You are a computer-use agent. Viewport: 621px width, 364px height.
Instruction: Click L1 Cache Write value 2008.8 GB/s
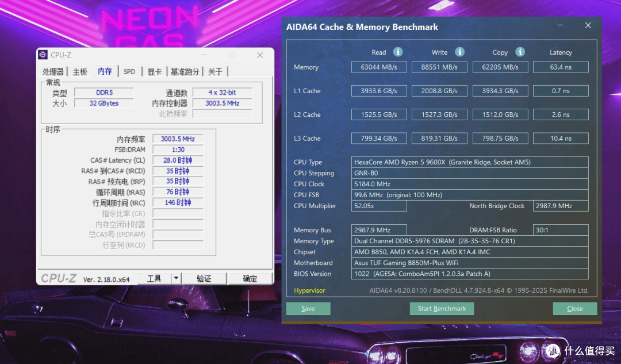[439, 91]
